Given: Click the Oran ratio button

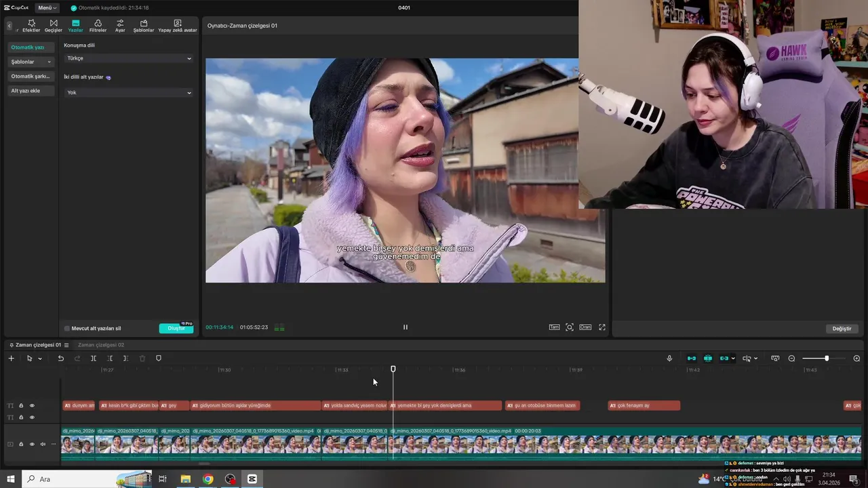Looking at the screenshot, I should pyautogui.click(x=585, y=327).
